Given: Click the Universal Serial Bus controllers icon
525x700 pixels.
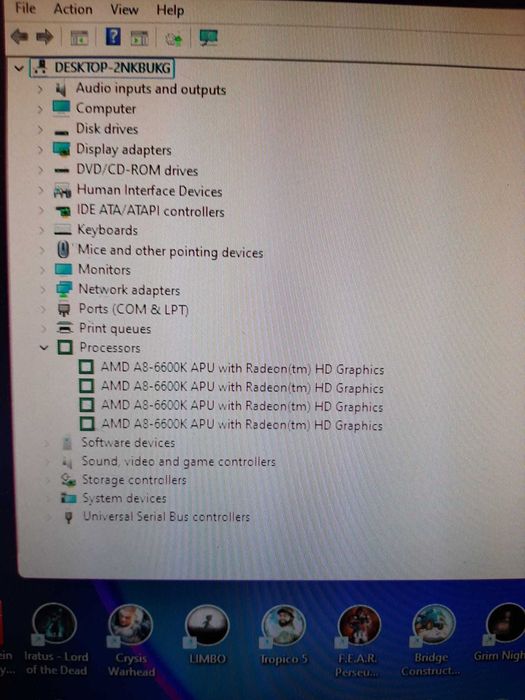Looking at the screenshot, I should pos(69,517).
